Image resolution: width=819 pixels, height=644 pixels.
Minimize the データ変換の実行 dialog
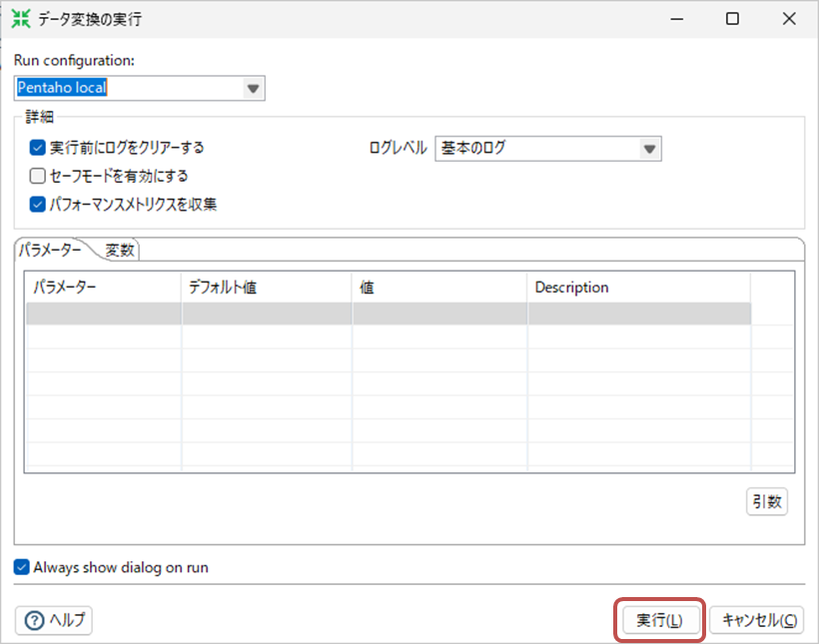point(677,19)
